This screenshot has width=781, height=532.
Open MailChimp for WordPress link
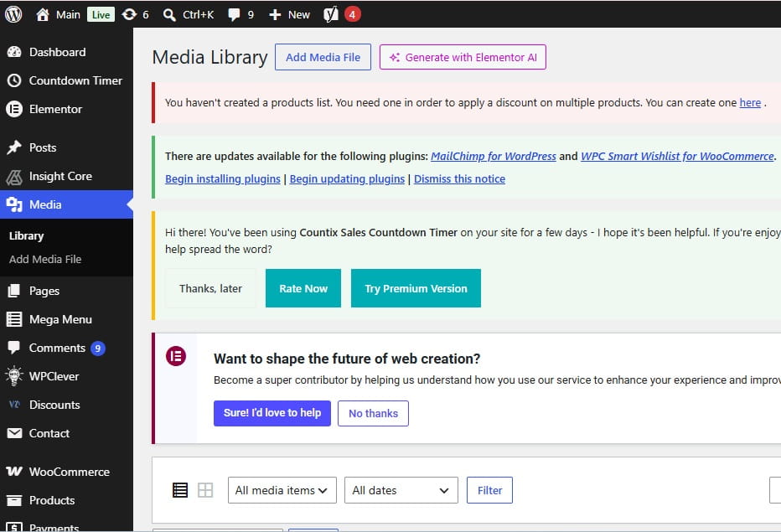[493, 156]
